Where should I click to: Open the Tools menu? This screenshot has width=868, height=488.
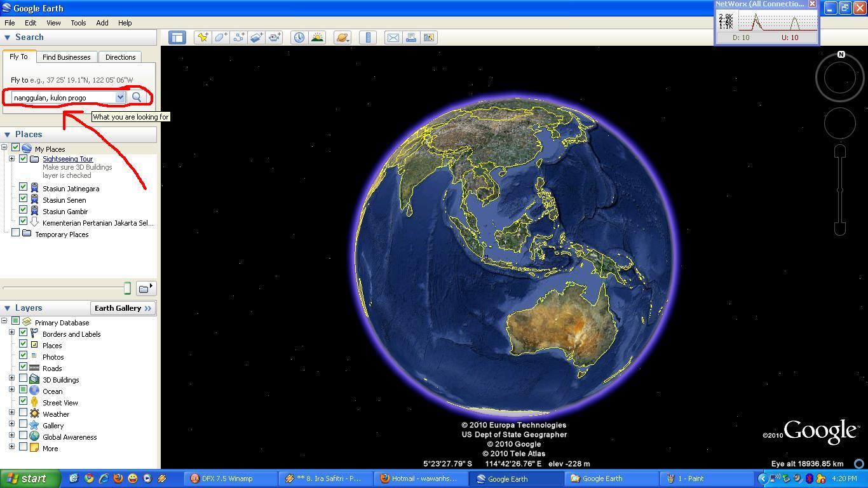[78, 23]
